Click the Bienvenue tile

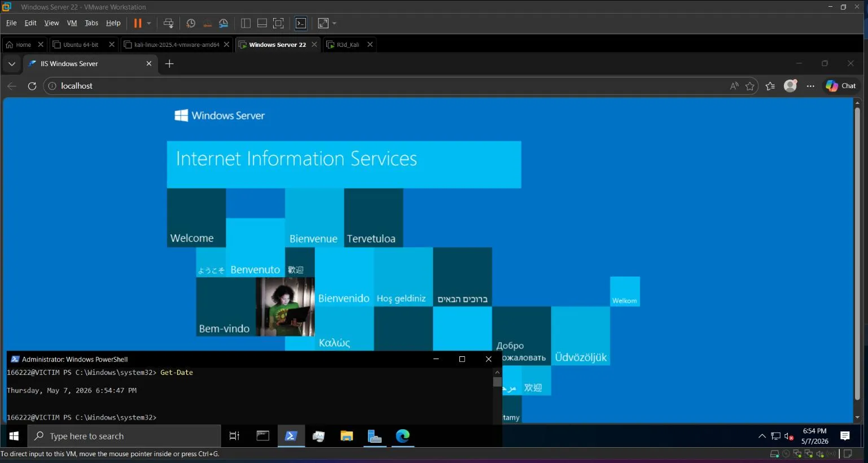314,218
